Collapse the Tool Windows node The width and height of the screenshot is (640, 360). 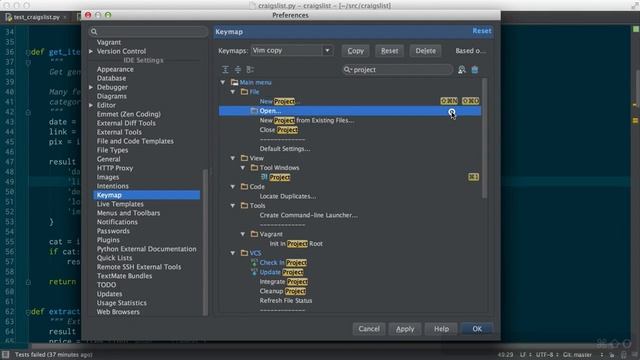click(243, 168)
